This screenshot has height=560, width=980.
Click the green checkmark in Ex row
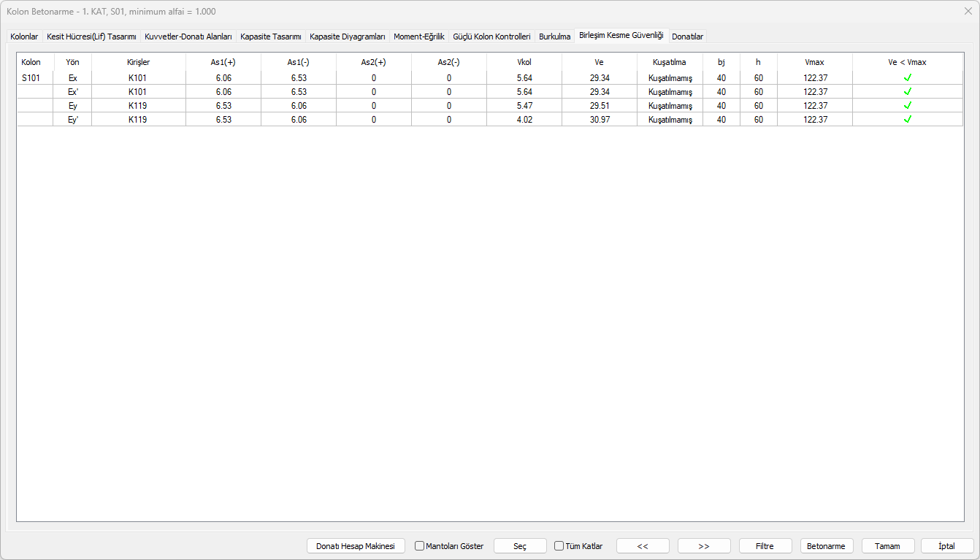tap(908, 78)
